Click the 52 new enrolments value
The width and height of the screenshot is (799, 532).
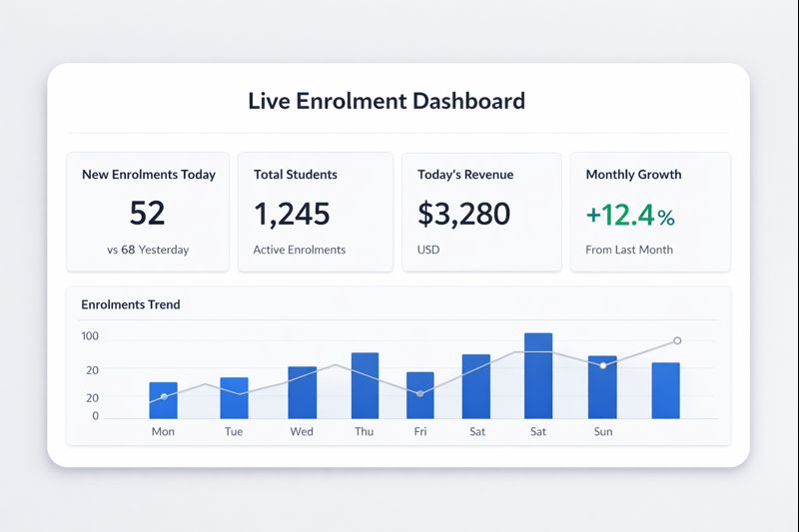click(148, 213)
